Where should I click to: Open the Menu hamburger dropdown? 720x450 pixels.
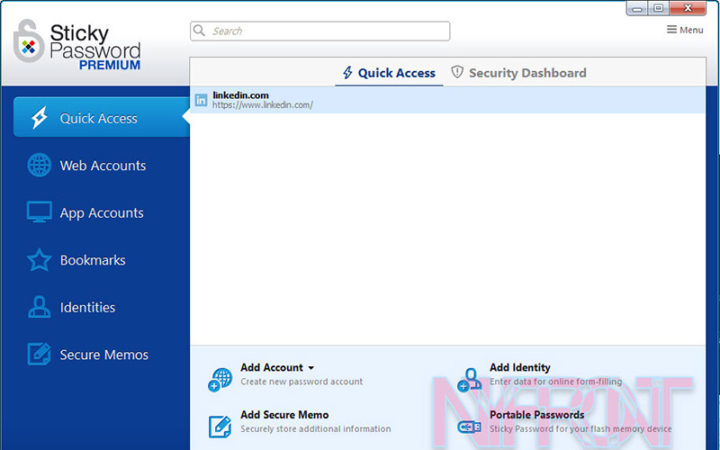[685, 30]
